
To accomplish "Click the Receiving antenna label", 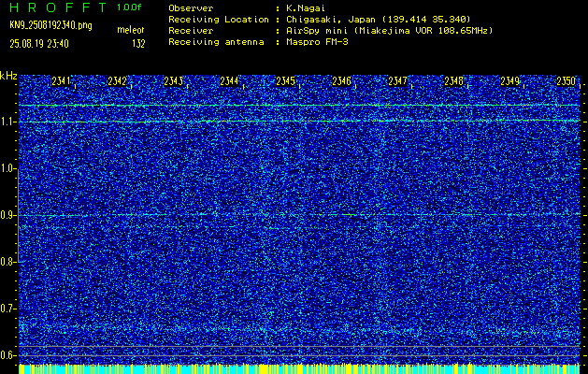I will [216, 42].
